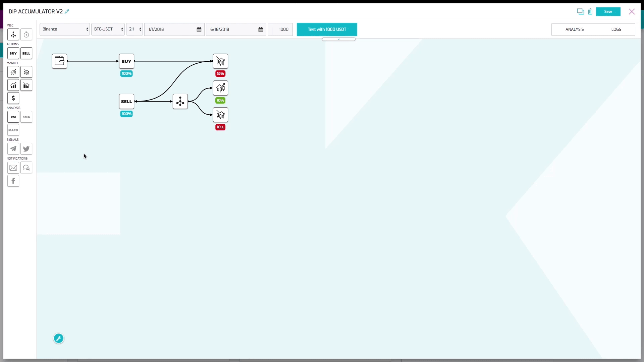Select the RSI analysis tool

coord(13,117)
